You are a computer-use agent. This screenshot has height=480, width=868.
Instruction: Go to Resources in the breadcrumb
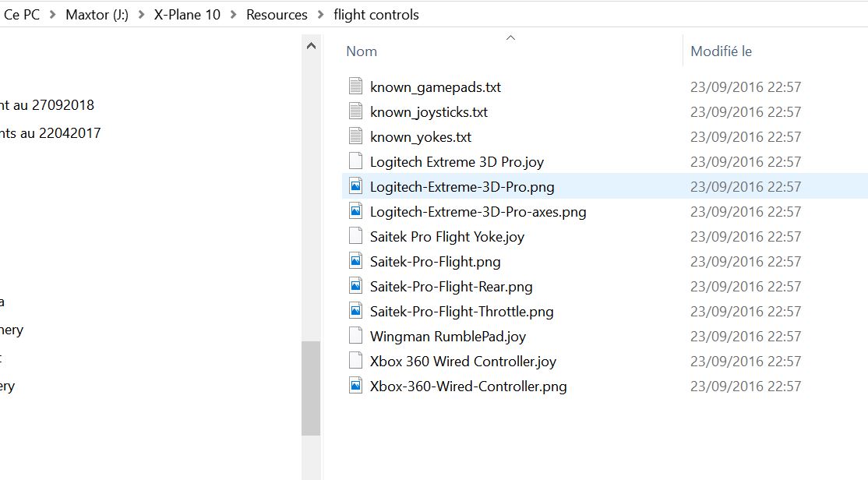pos(277,14)
